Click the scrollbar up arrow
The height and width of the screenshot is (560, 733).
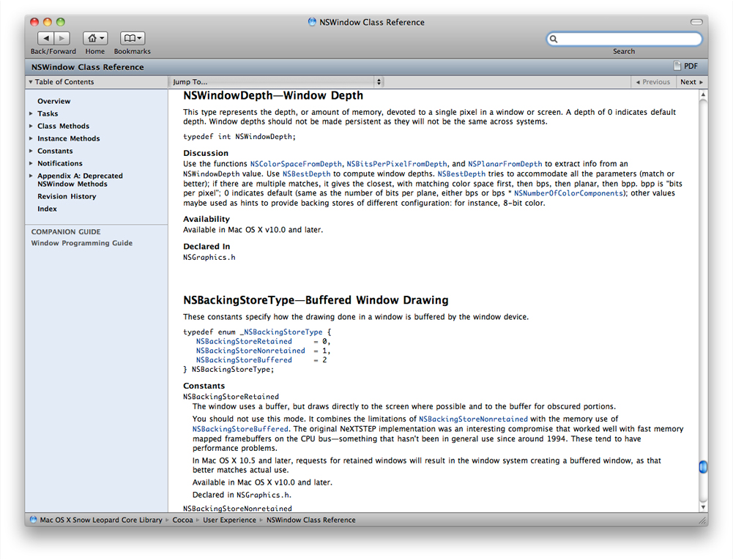703,94
